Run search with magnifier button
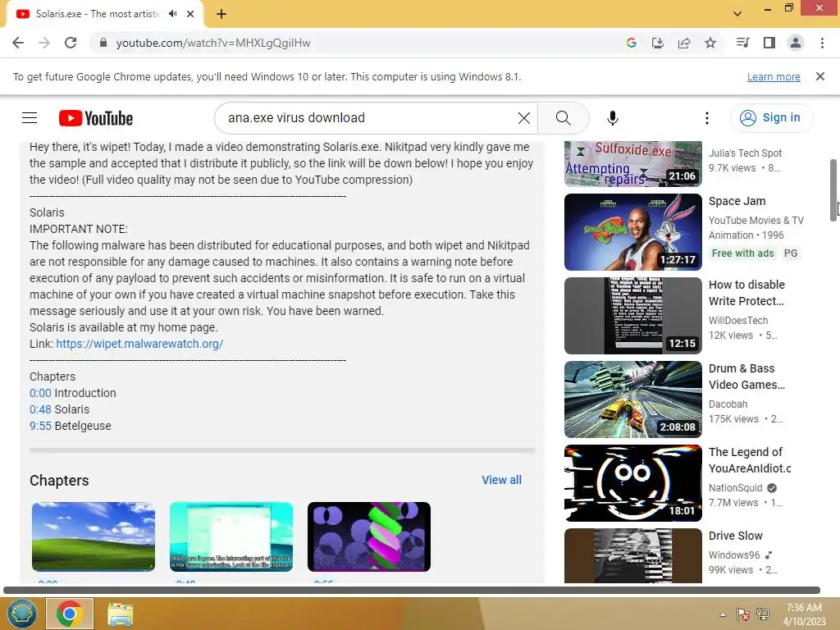This screenshot has height=630, width=840. pyautogui.click(x=563, y=118)
